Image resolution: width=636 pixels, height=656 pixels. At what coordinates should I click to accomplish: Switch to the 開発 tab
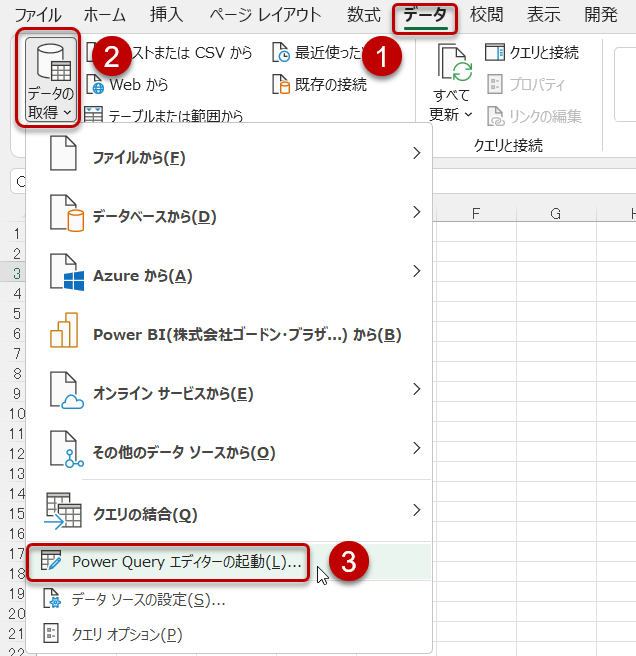point(601,15)
